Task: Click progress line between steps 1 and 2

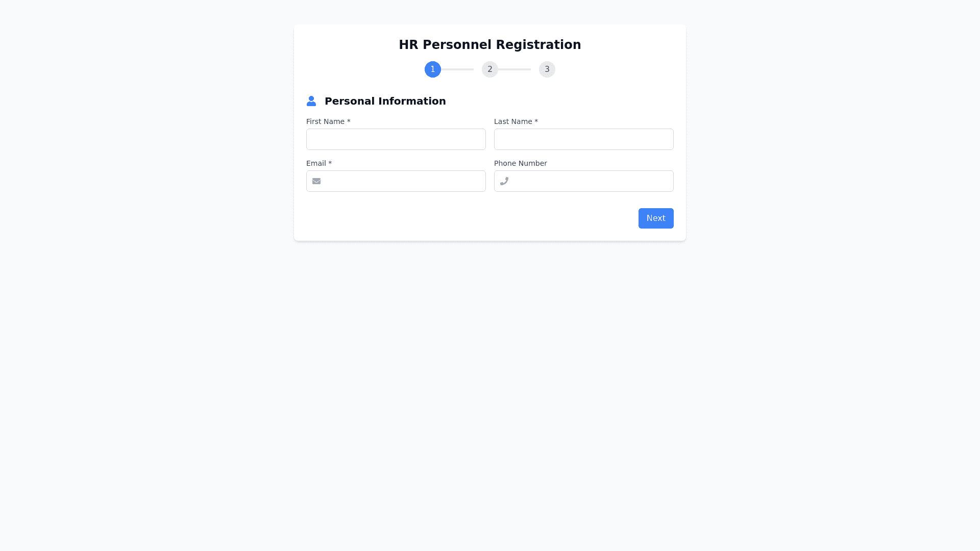Action: 457,69
